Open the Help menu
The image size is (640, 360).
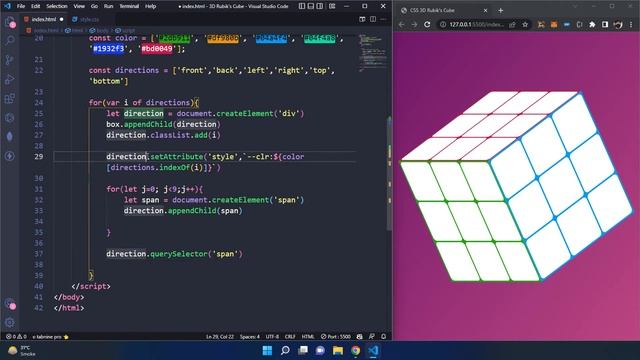(x=151, y=6)
